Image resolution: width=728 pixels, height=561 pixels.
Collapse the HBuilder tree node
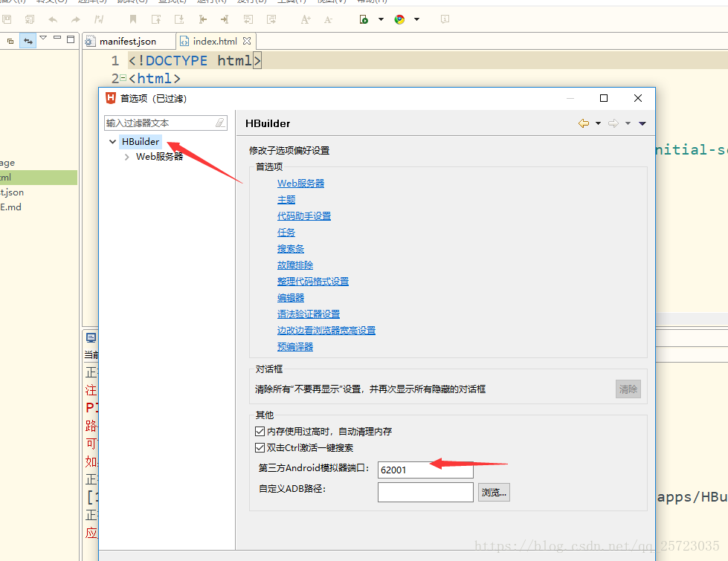[112, 141]
